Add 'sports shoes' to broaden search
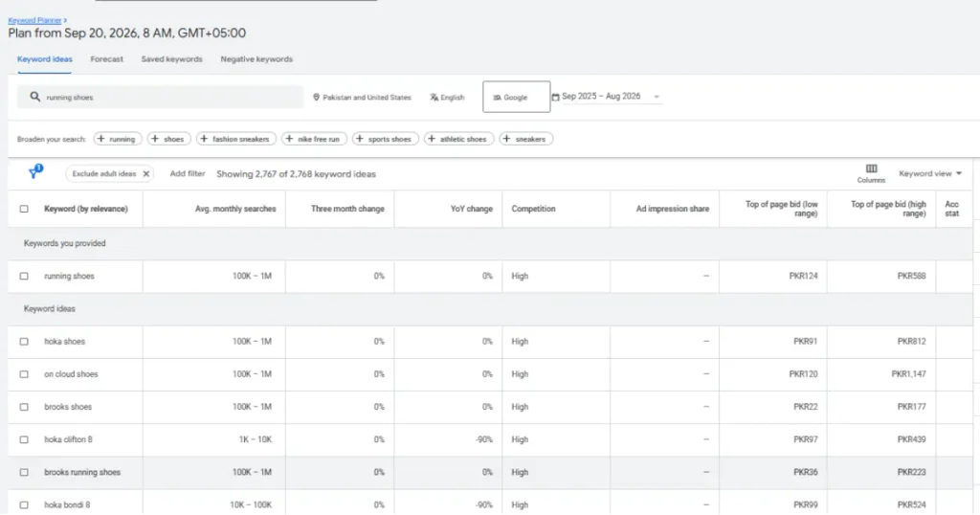This screenshot has height=515, width=980. point(385,139)
